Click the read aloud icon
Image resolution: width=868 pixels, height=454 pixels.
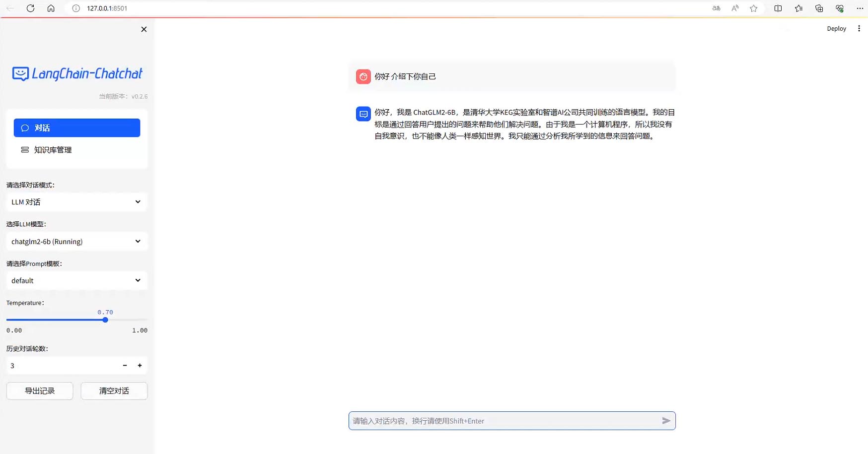tap(735, 8)
